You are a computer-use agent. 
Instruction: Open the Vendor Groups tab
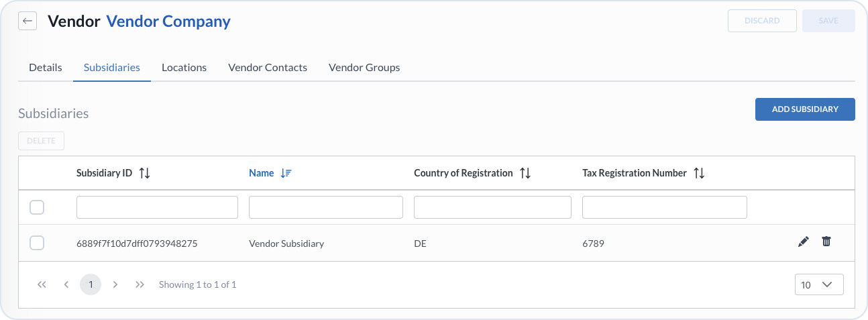tap(364, 68)
